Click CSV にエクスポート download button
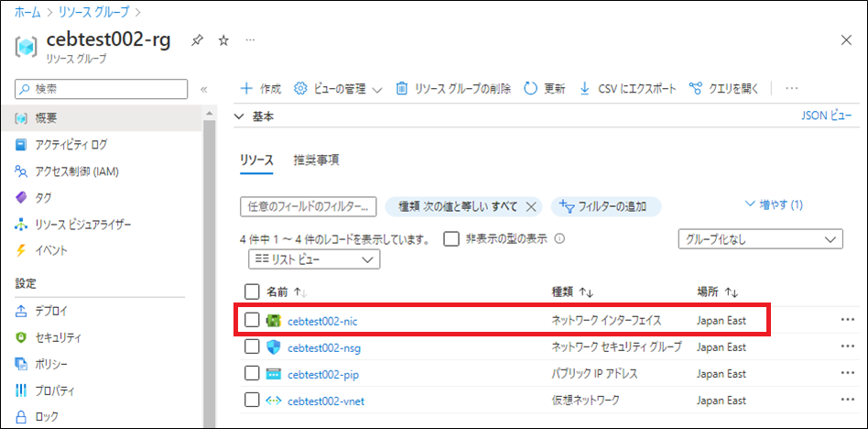This screenshot has width=868, height=429. click(628, 89)
